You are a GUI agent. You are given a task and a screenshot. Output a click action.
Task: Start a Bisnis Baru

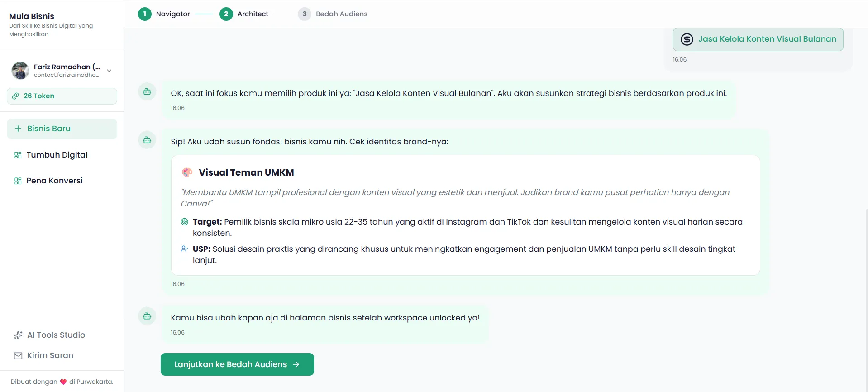pyautogui.click(x=62, y=129)
